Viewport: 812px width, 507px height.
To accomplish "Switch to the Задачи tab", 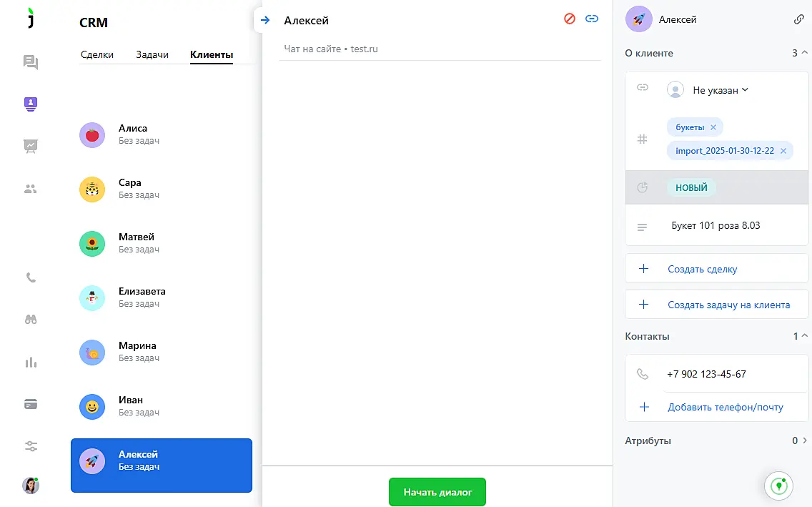I will coord(152,54).
